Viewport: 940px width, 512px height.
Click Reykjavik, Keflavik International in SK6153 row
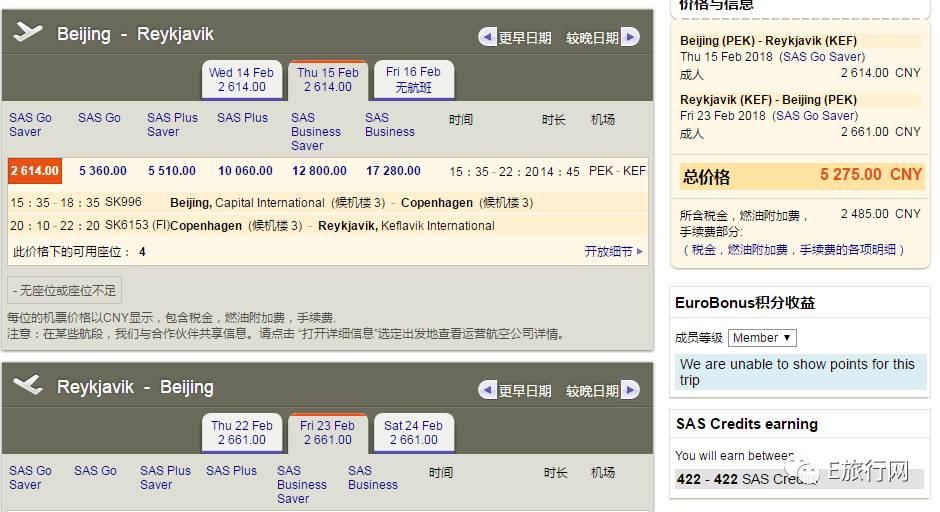406,226
